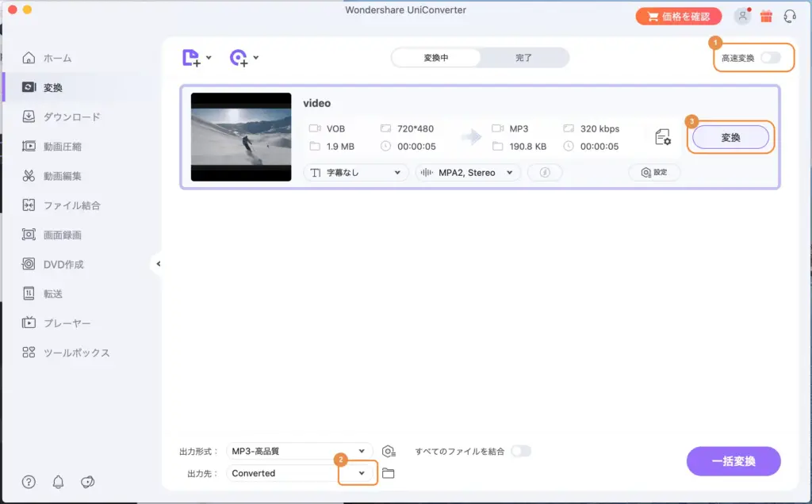
Task: Open the ツールボックス panel
Action: click(x=63, y=353)
